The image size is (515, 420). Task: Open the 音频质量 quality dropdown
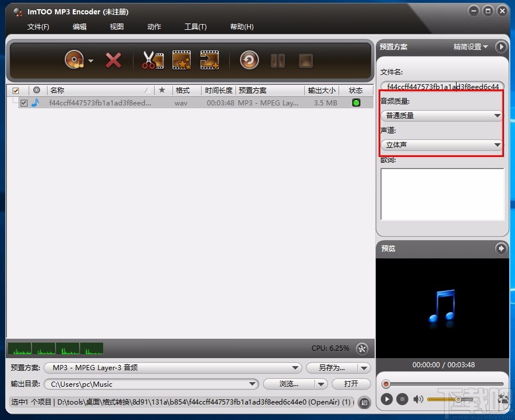(496, 115)
